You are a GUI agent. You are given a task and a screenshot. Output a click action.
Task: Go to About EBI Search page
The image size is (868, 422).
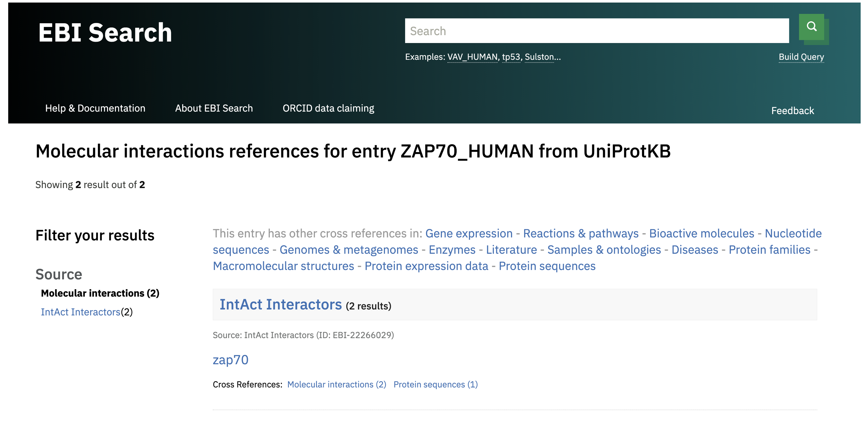[214, 108]
